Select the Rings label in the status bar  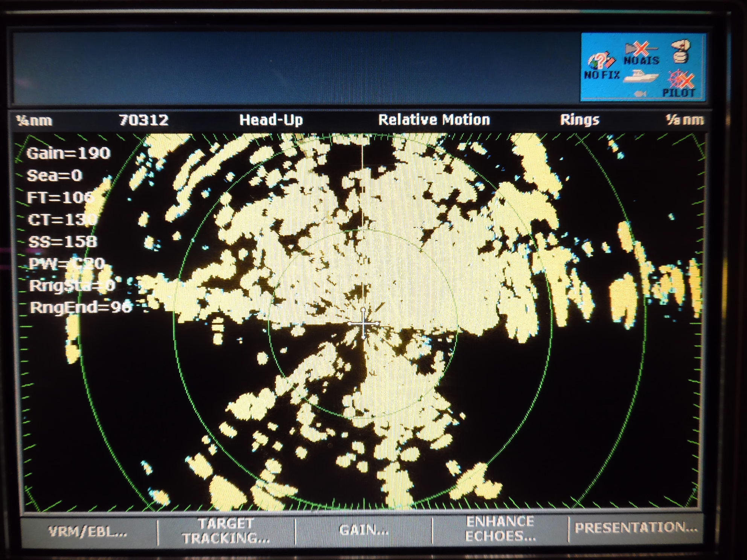tap(579, 120)
